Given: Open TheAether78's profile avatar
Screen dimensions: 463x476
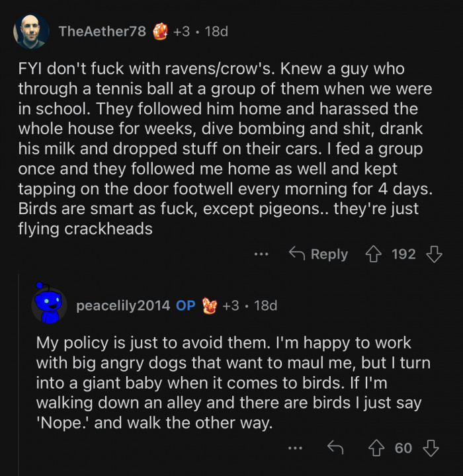Looking at the screenshot, I should (31, 31).
